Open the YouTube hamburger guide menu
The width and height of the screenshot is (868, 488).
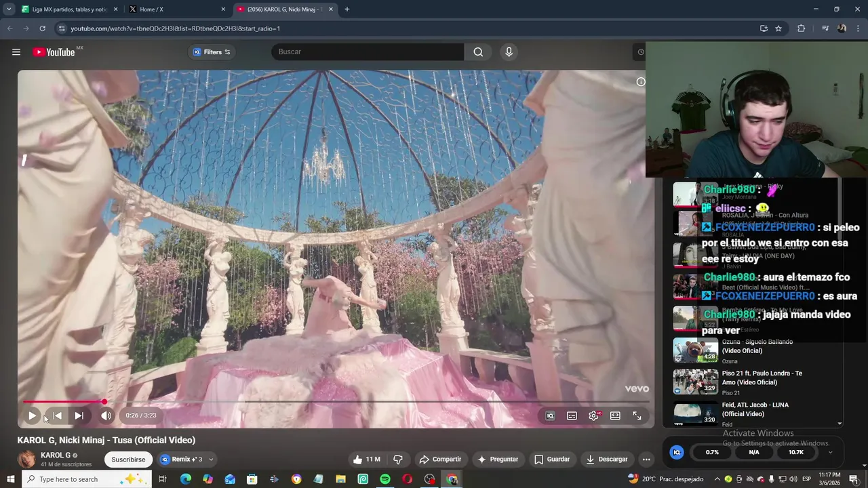16,52
